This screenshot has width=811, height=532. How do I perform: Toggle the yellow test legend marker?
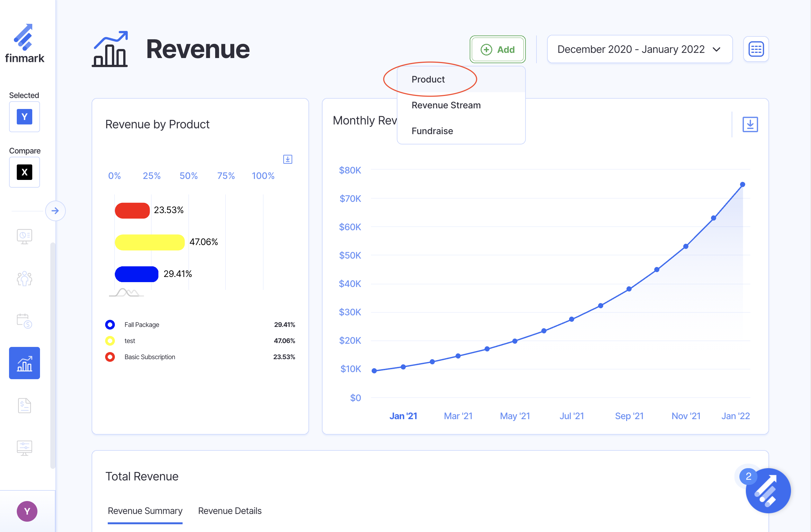[110, 340]
